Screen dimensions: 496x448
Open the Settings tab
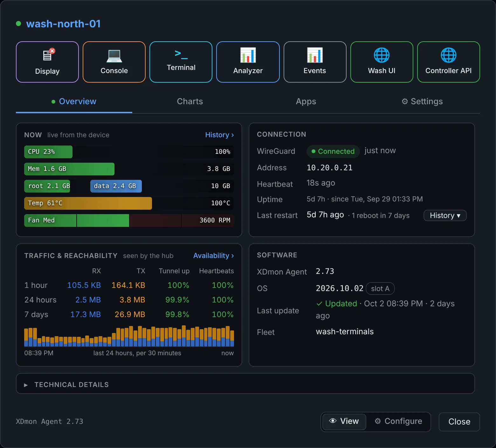tap(422, 102)
